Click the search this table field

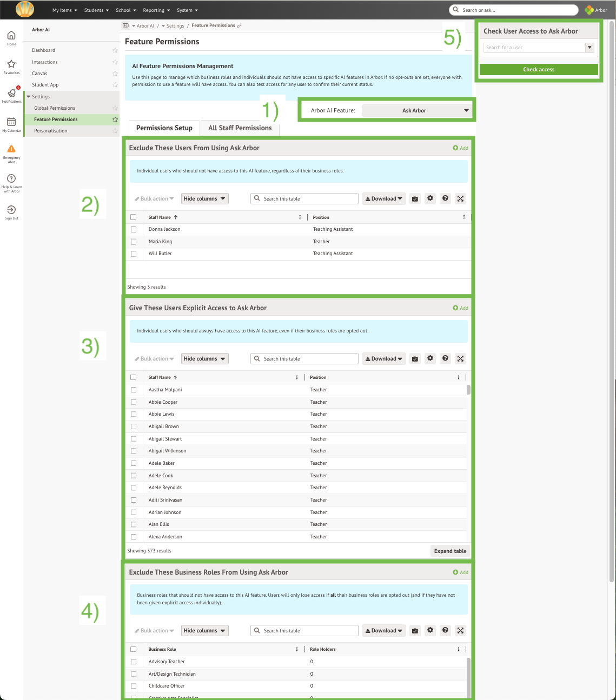click(304, 198)
